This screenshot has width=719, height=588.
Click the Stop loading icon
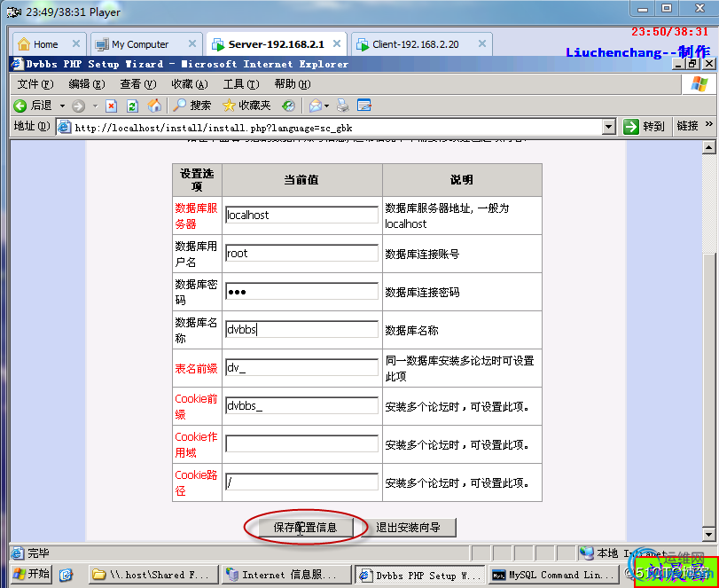(x=111, y=106)
